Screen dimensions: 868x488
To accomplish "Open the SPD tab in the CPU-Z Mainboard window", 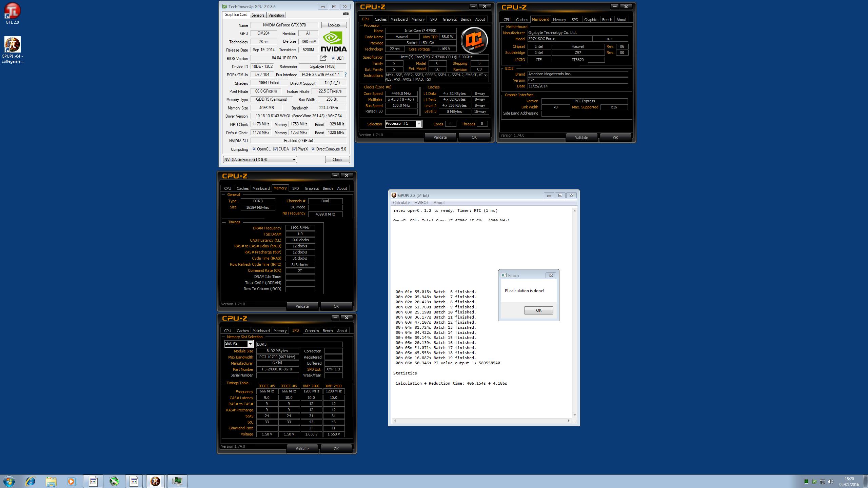I will [x=575, y=20].
